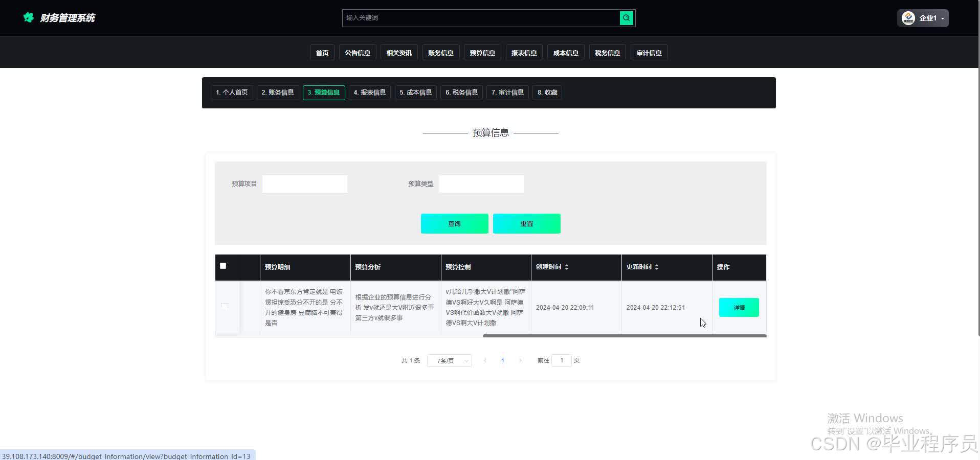The width and height of the screenshot is (980, 460).
Task: Click the green logo beside 财务管理系统
Action: click(x=28, y=17)
